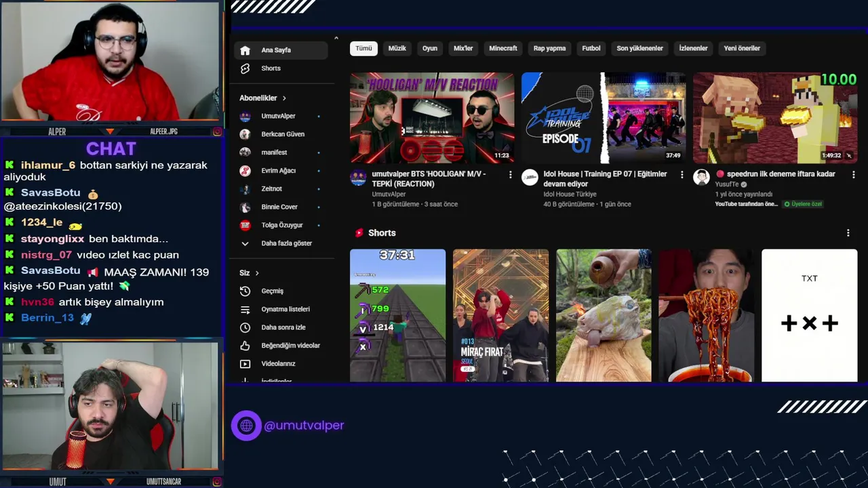Open the Shorts sidebar icon

click(245, 68)
